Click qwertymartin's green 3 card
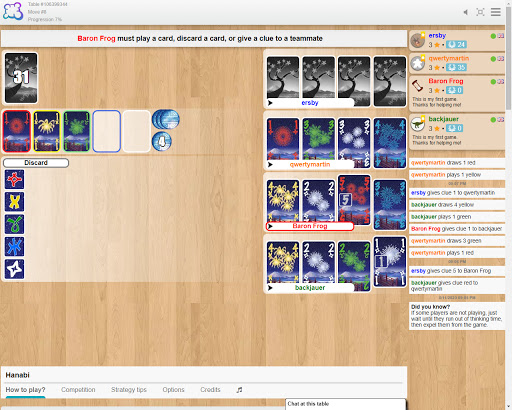Viewport: 512px width, 410px height. pyautogui.click(x=318, y=139)
